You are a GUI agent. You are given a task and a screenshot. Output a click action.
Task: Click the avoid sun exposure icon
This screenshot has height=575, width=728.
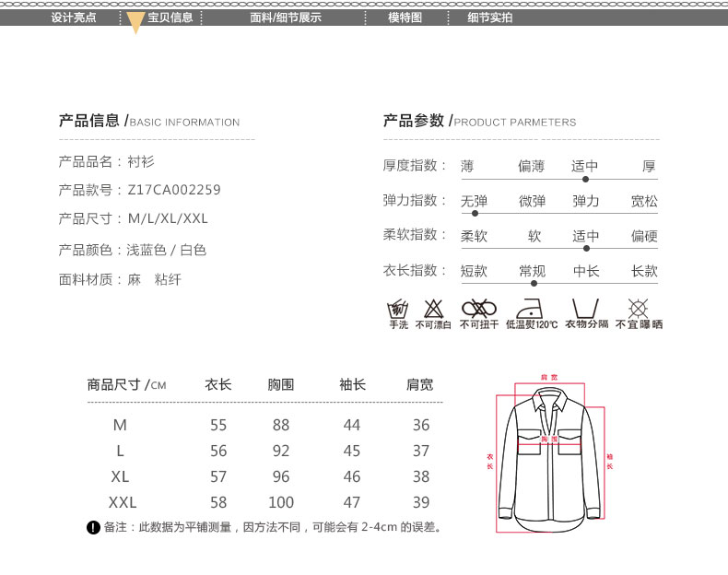pos(638,309)
